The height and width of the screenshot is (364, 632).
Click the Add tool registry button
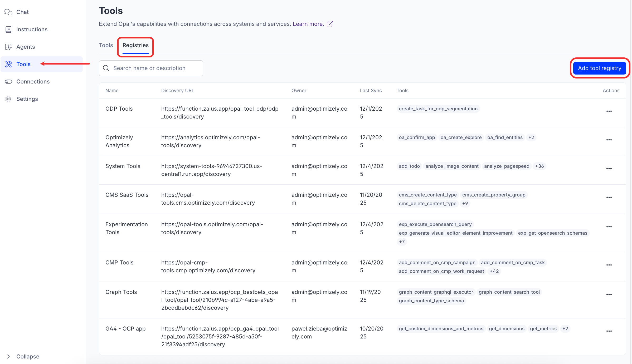(600, 68)
